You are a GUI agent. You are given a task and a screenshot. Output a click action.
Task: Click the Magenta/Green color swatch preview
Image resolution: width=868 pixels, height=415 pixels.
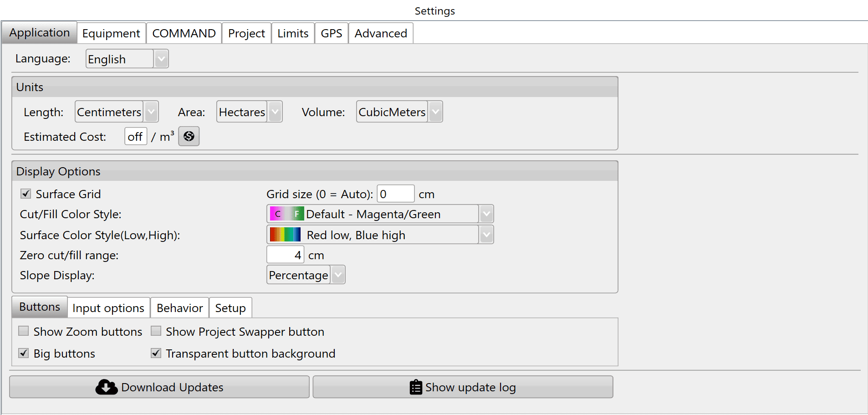tap(287, 214)
